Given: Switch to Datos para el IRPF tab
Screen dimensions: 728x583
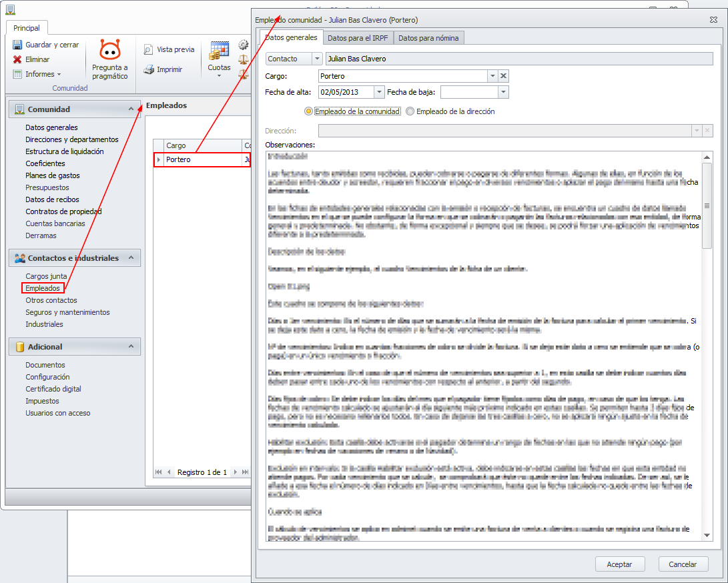Looking at the screenshot, I should tap(358, 38).
